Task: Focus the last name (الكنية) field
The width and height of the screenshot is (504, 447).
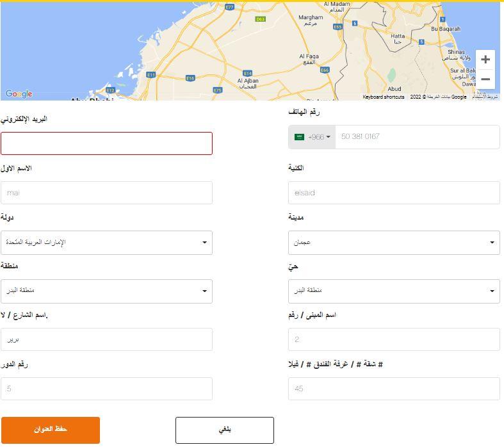Action: 394,193
